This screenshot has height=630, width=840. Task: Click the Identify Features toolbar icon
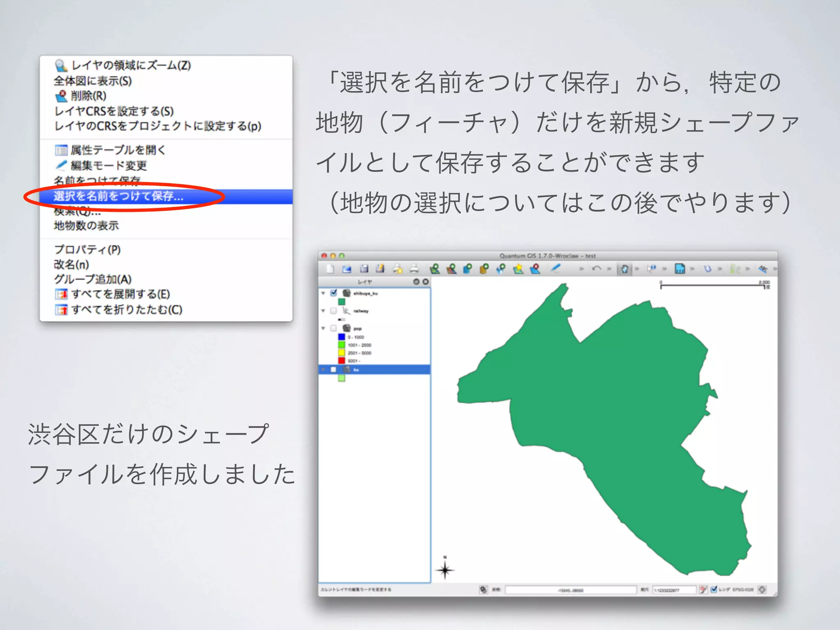(x=651, y=269)
